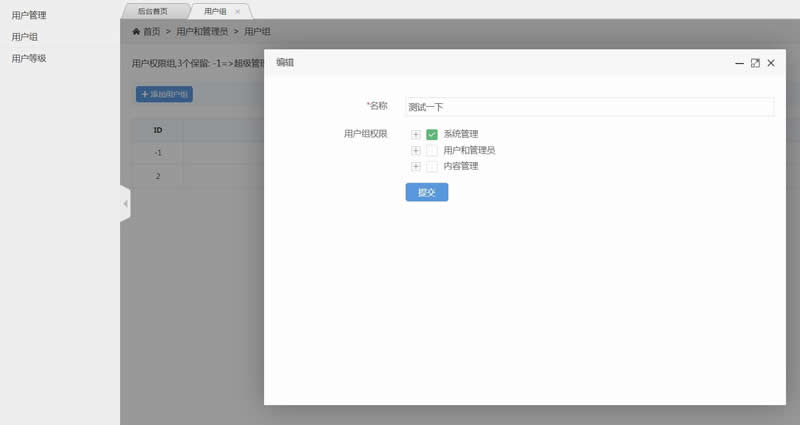Expand the 用户和管理员 tree node
This screenshot has height=425, width=800.
[x=416, y=151]
